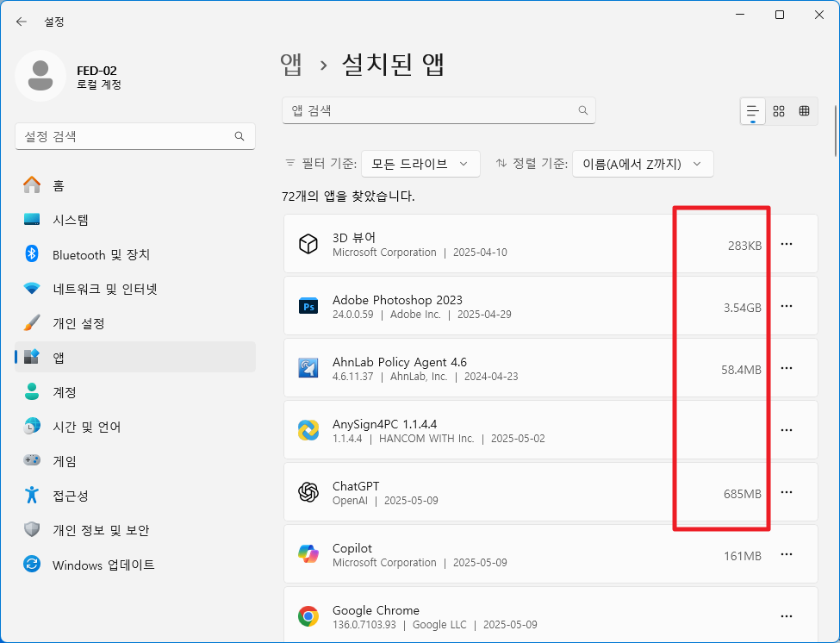Click the 283KB size value
This screenshot has height=643, width=840.
744,246
